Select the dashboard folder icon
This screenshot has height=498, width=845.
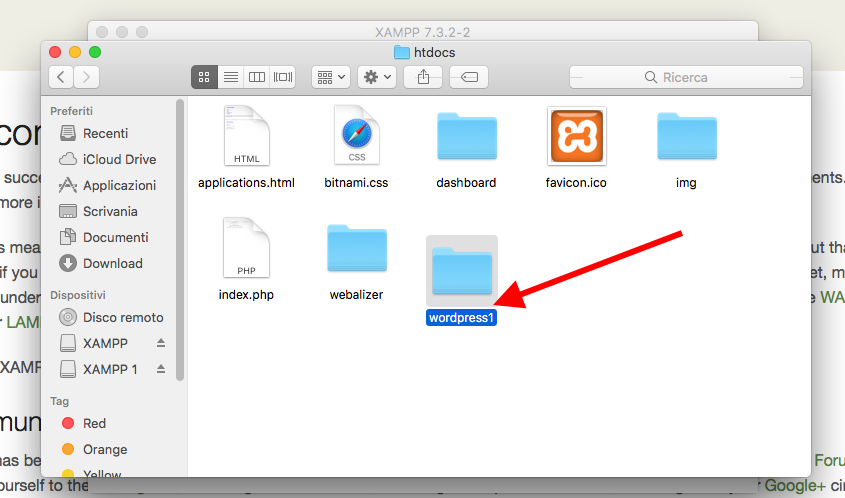point(467,136)
